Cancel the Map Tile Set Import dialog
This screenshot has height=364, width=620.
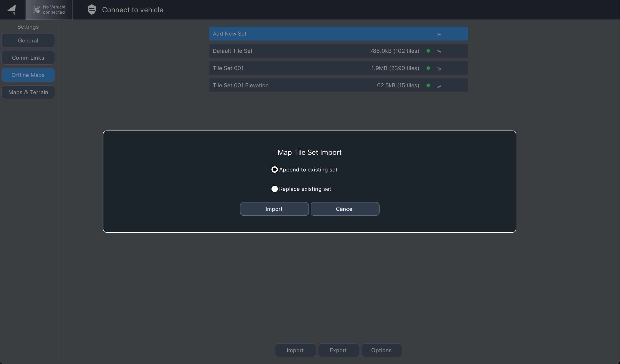(345, 209)
